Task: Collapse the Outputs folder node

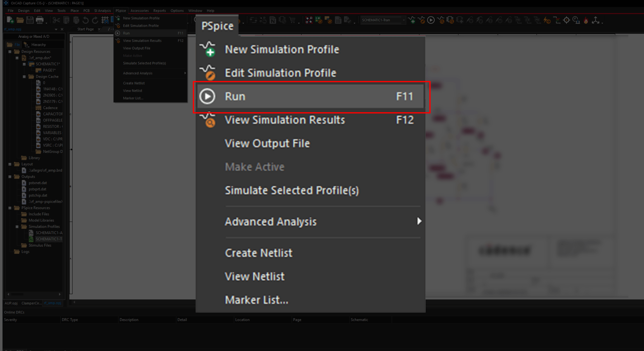Action: coord(10,177)
